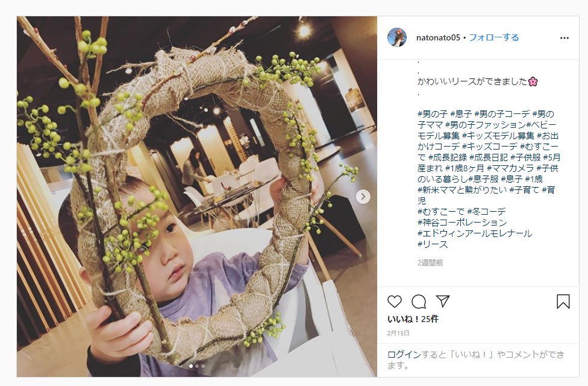588x386 pixels.
Task: Open the #成長記録 hashtag
Action: [x=448, y=157]
